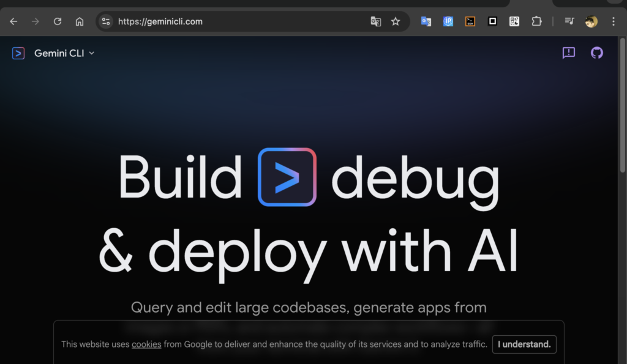
Task: Go back to the previous page
Action: [13, 21]
